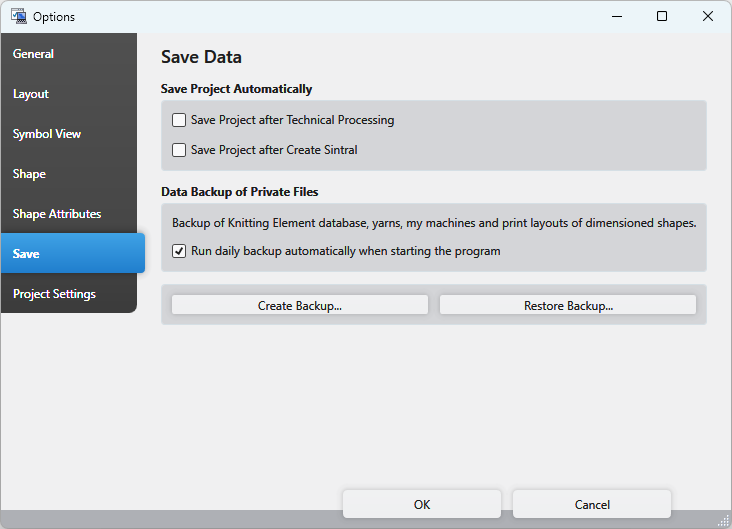732x529 pixels.
Task: Click the Restore Backup... button
Action: (568, 306)
